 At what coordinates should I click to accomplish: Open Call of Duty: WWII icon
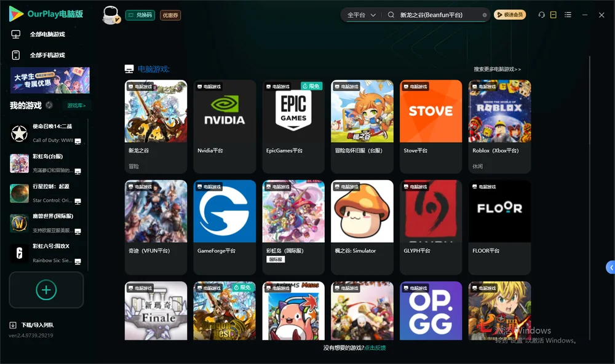click(19, 133)
